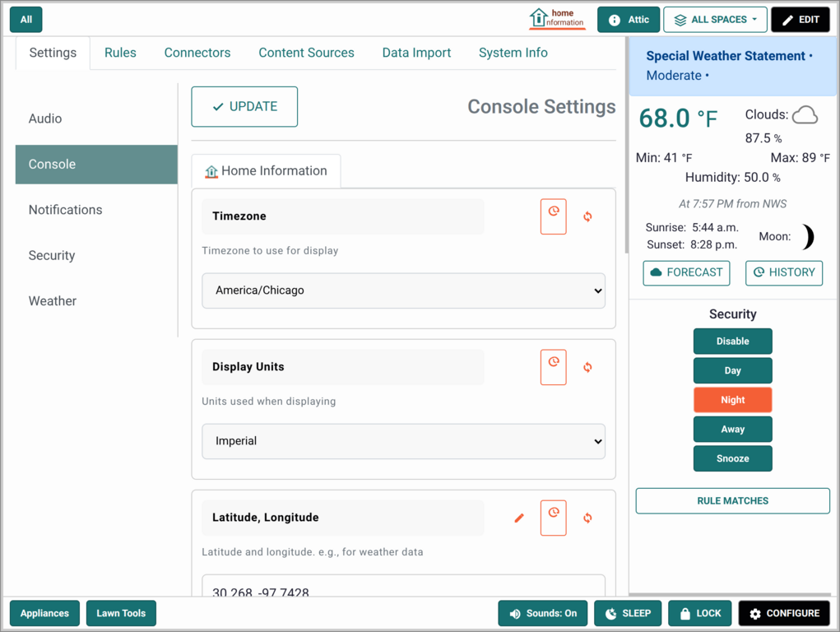This screenshot has height=632, width=840.
Task: Open Display Units history clock icon
Action: click(554, 367)
